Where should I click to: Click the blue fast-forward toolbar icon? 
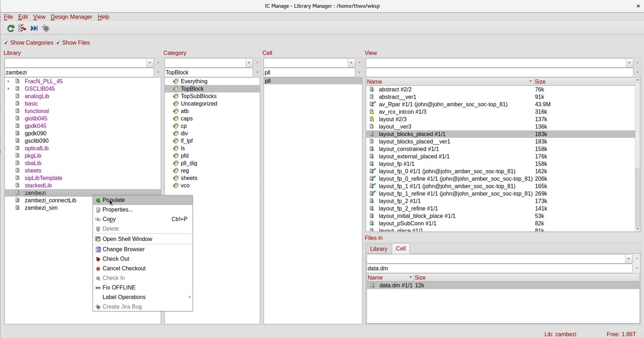tap(34, 28)
